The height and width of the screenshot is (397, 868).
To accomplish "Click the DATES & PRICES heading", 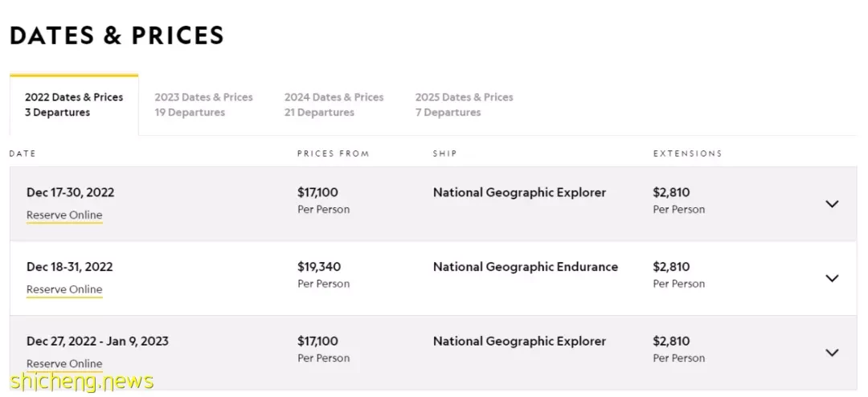I will click(117, 35).
